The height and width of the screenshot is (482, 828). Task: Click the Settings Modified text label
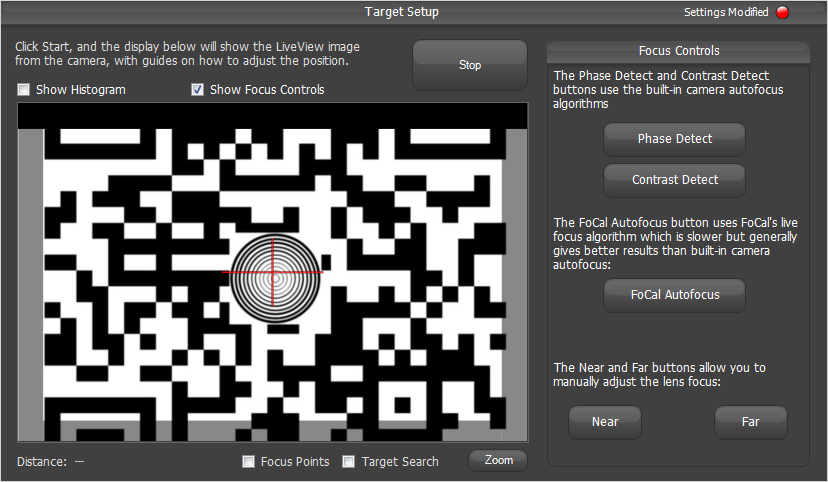click(725, 13)
